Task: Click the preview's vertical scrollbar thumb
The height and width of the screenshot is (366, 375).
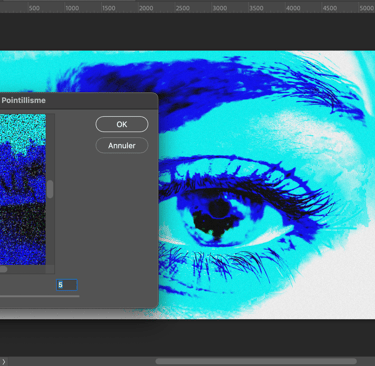Action: click(x=50, y=189)
